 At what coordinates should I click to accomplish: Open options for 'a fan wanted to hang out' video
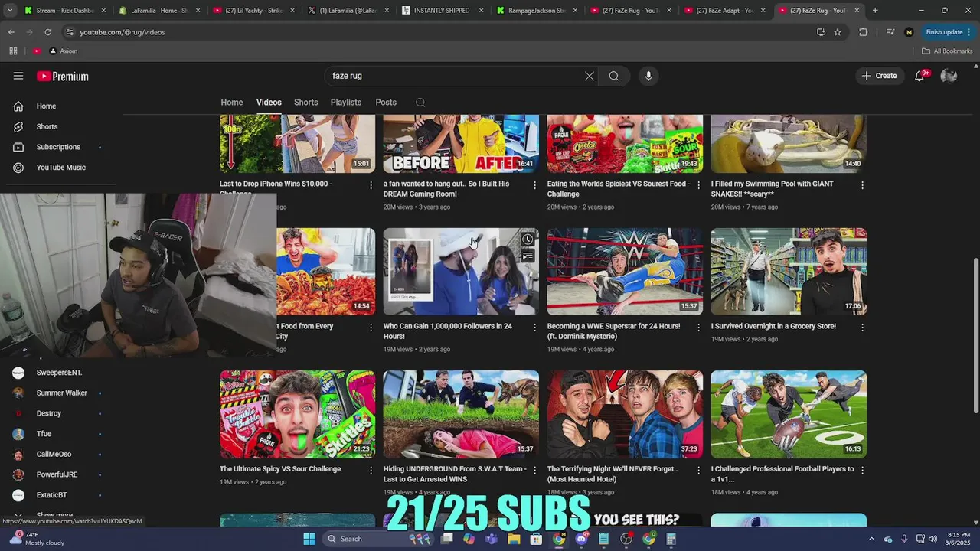coord(535,185)
